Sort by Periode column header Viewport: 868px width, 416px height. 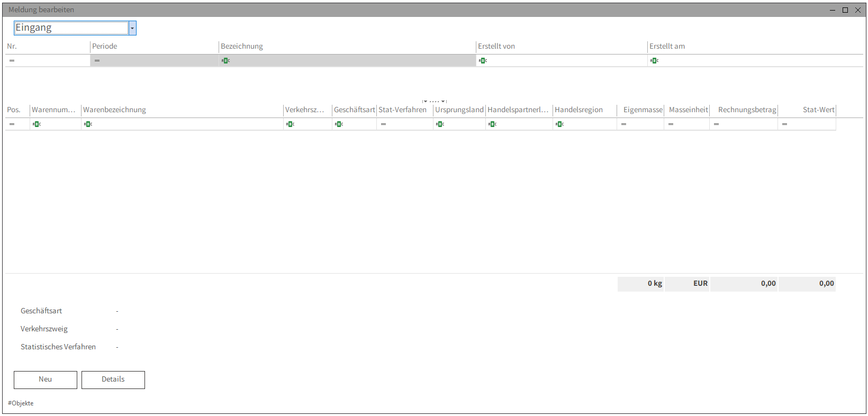coord(155,47)
